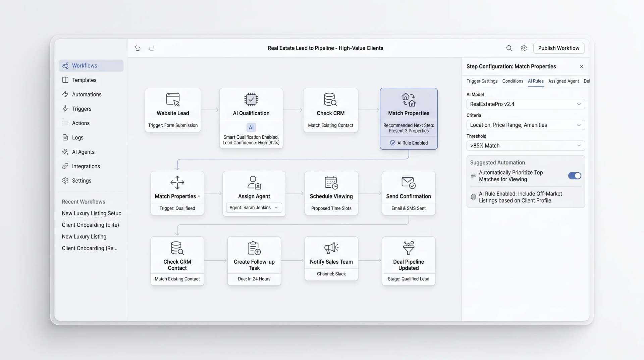Open the Agent: Sarah Jenkins dropdown
Image resolution: width=644 pixels, height=360 pixels.
coord(254,208)
